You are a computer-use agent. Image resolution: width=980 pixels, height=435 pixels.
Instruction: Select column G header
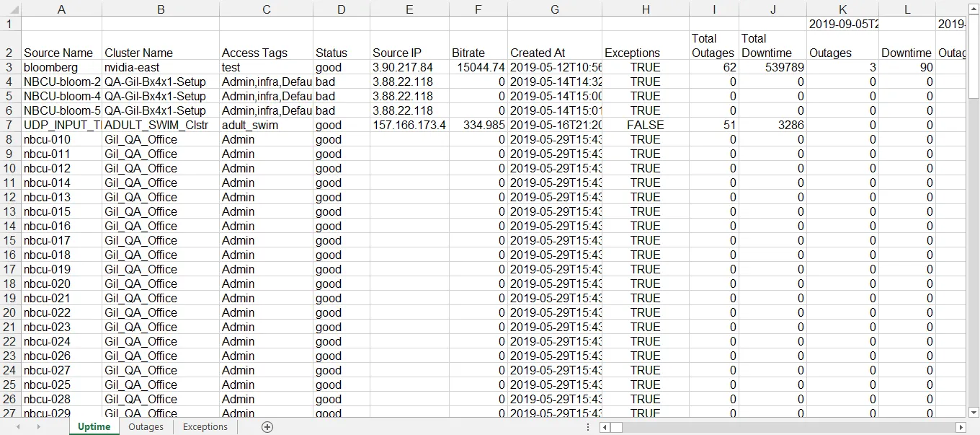(555, 9)
